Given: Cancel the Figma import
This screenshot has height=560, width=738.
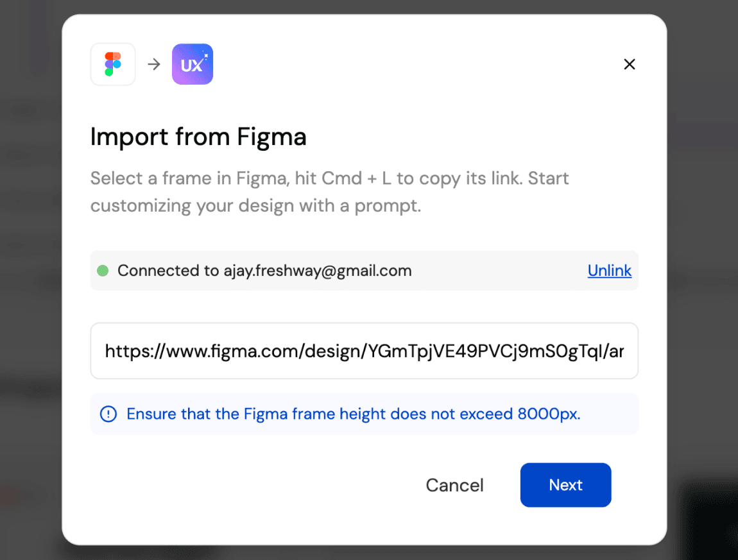Looking at the screenshot, I should 454,485.
